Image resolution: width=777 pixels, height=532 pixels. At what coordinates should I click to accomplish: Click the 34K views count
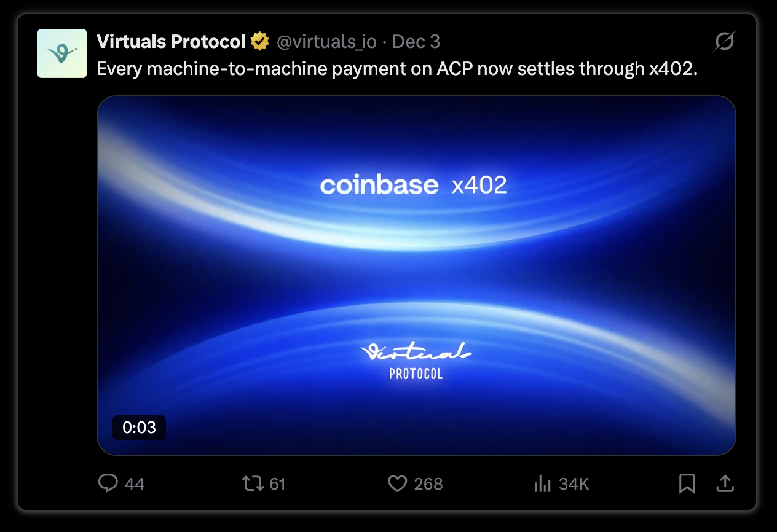[x=574, y=484]
